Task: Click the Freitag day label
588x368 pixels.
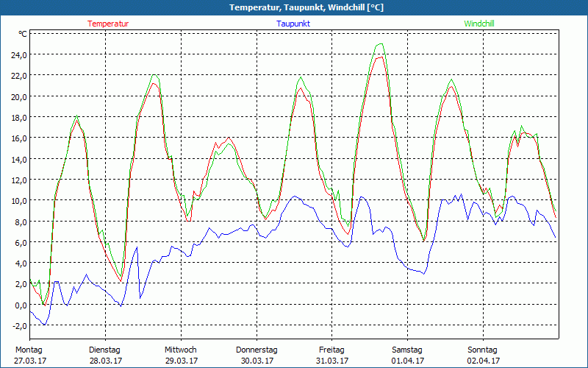Action: [x=331, y=350]
